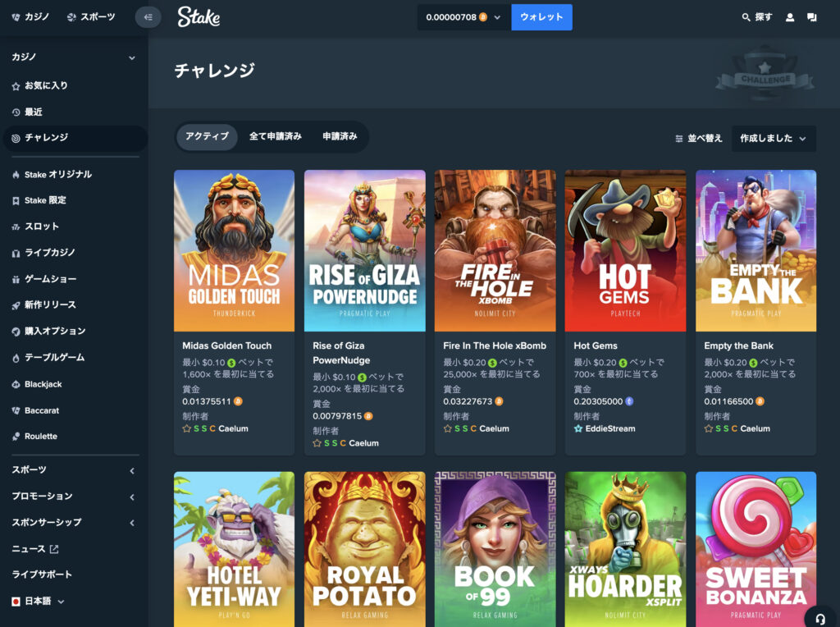The height and width of the screenshot is (627, 840).
Task: Open the Rise of Giza PowerNudge thumbnail
Action: pos(365,251)
